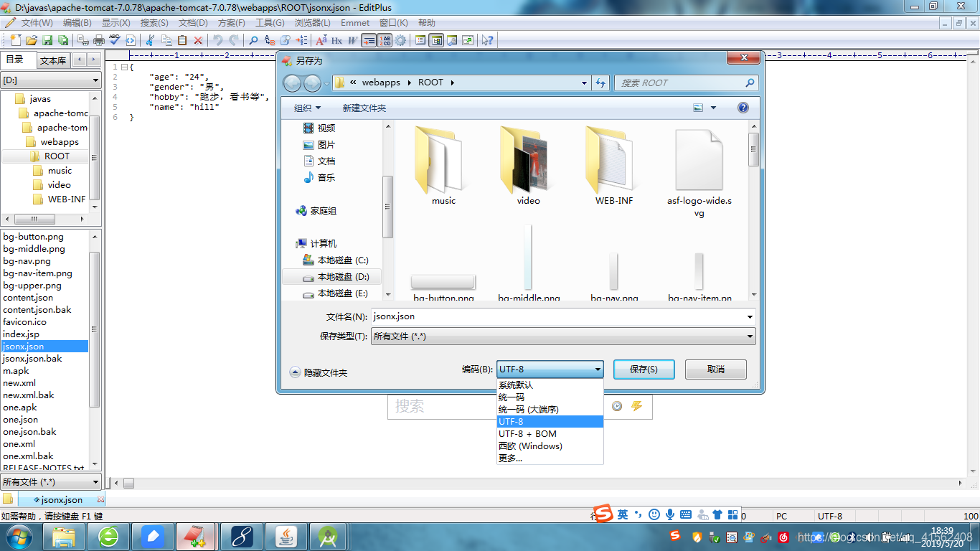This screenshot has width=980, height=551.
Task: Select 西欧 (Windows) encoding option
Action: click(550, 446)
